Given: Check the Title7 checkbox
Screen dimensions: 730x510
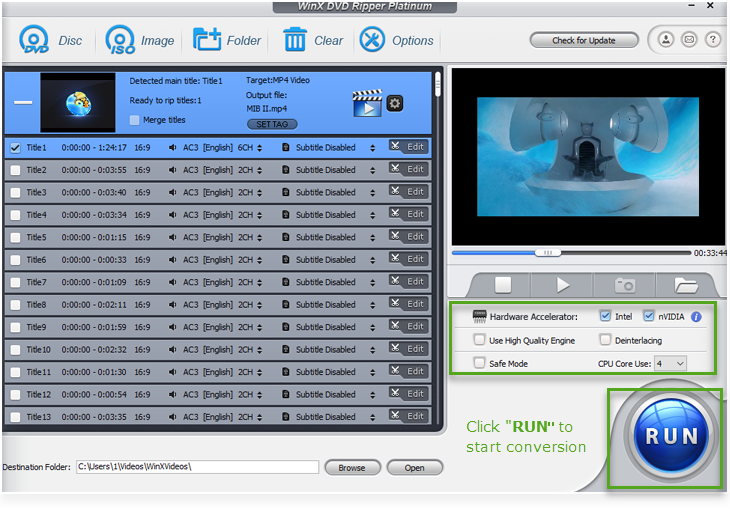Looking at the screenshot, I should pos(15,282).
